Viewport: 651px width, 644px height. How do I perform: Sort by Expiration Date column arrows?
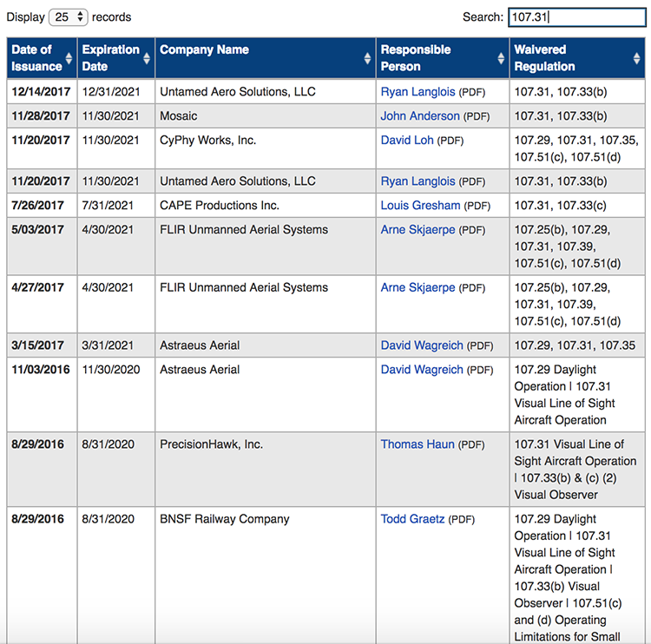coord(147,58)
